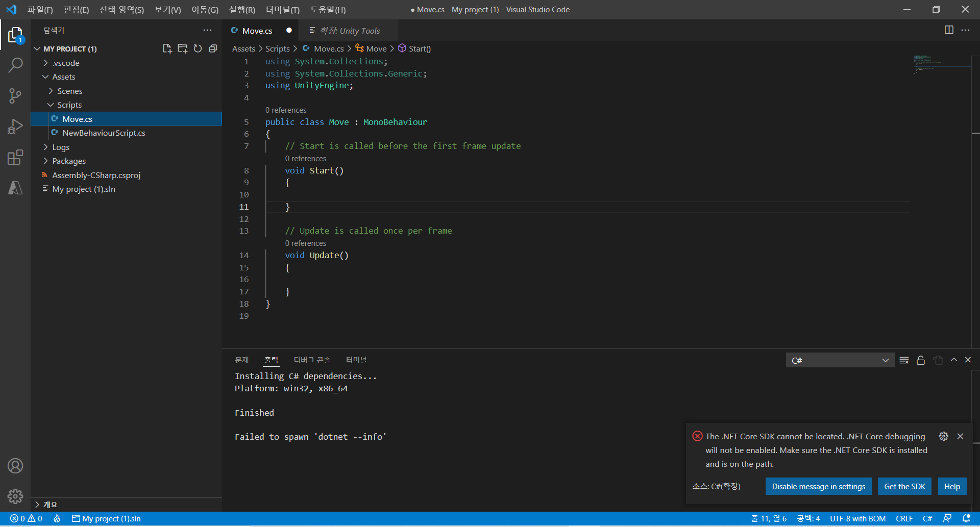
Task: Open the 도움말(H) menu
Action: click(x=328, y=10)
